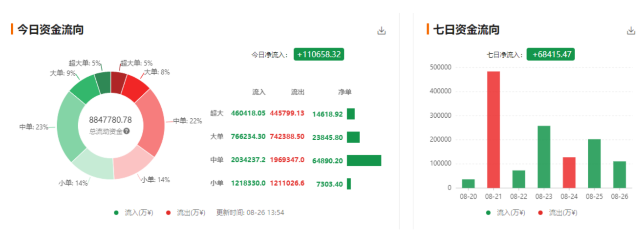Viewport: 644px width, 236px height.
Task: Select the tall red 08-21 outflow bar
Action: click(x=494, y=129)
